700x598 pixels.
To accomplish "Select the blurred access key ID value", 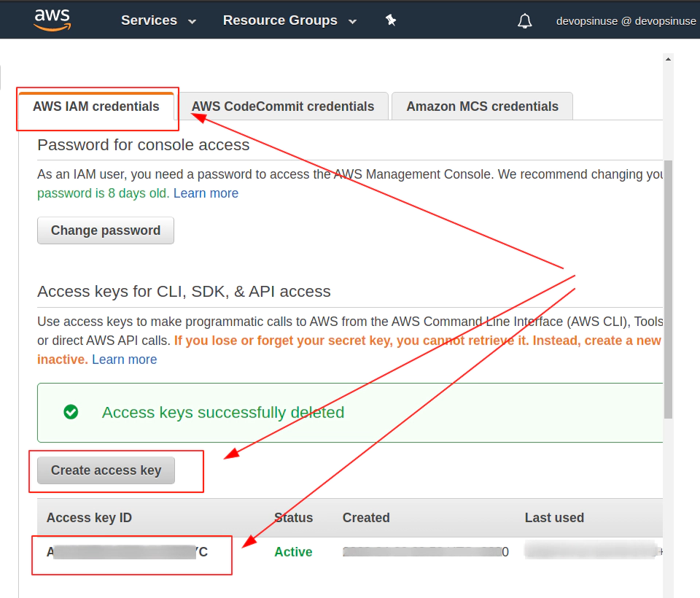I will tap(127, 552).
